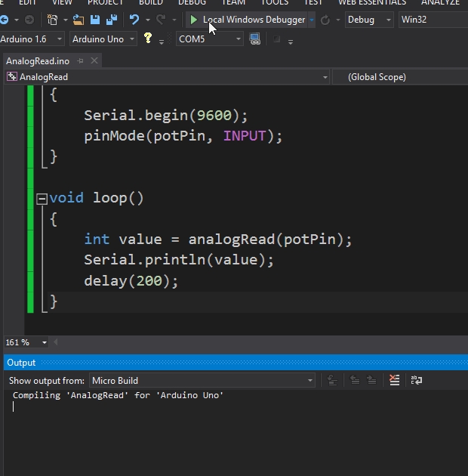Click the Save file icon
The width and height of the screenshot is (468, 476).
96,20
